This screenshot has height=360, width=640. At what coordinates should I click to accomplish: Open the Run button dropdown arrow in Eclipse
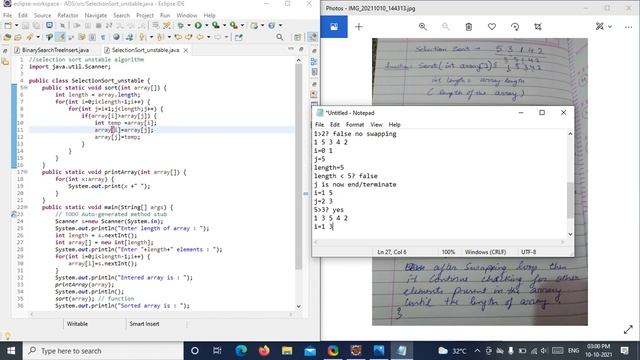(x=206, y=25)
